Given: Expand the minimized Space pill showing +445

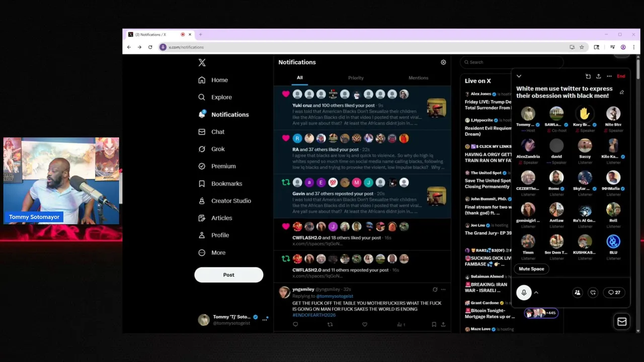Looking at the screenshot, I should point(541,313).
